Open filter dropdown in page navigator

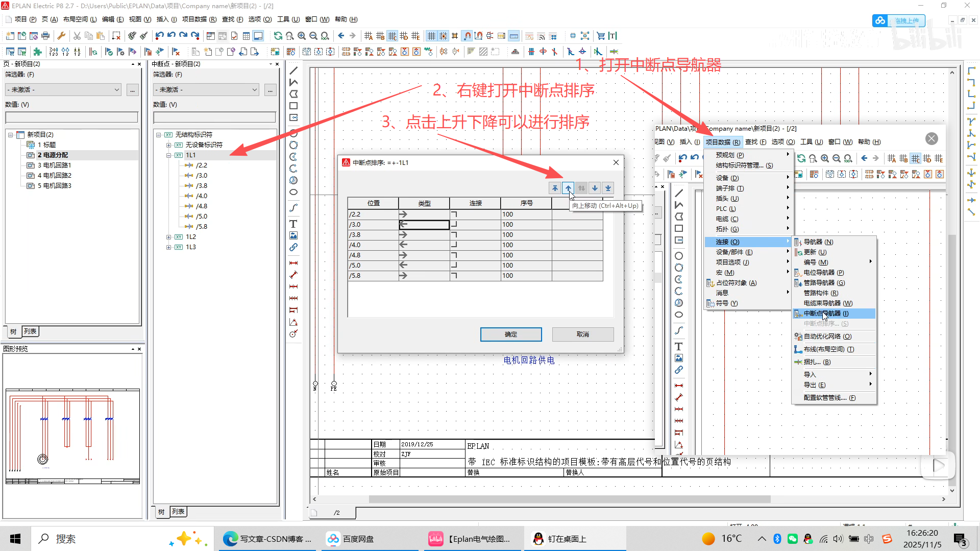116,90
